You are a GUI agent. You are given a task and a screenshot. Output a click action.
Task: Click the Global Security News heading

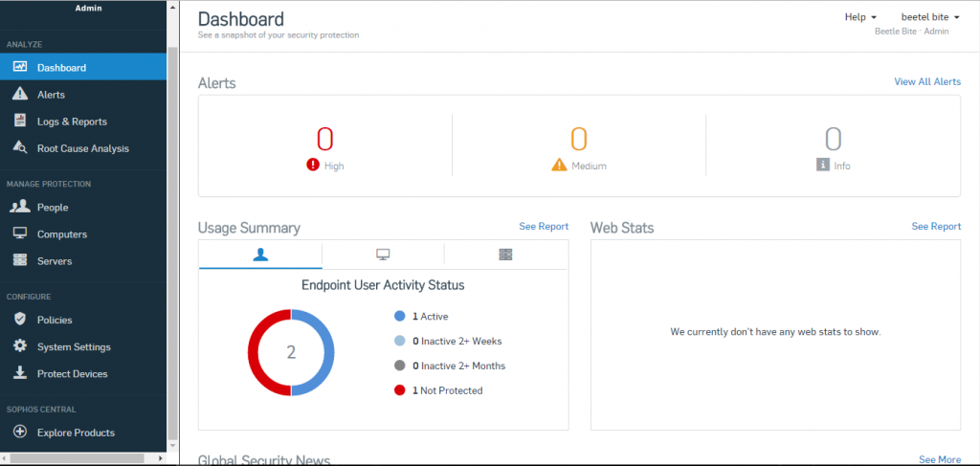(x=264, y=459)
